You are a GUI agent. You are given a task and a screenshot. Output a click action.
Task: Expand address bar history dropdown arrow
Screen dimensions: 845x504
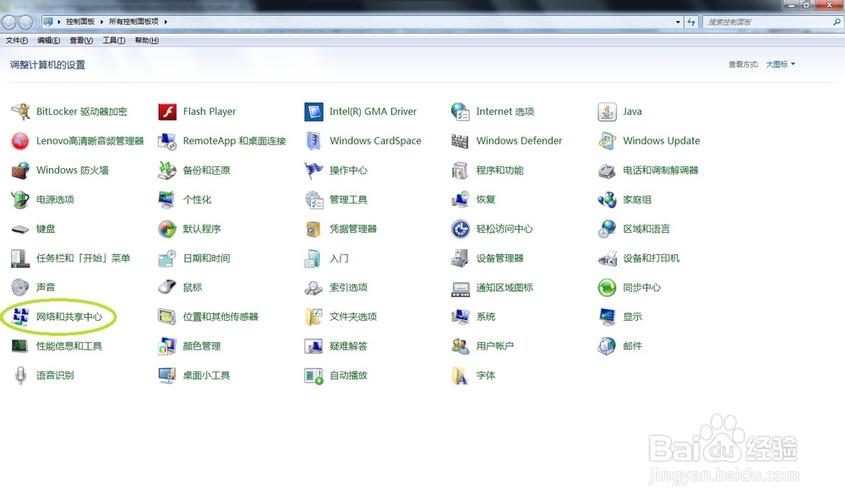[x=678, y=22]
